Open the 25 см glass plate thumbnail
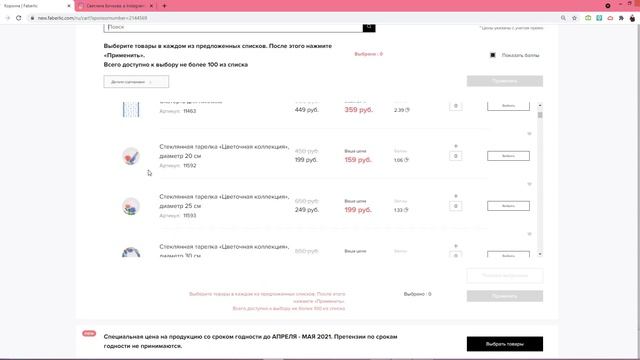This screenshot has height=360, width=640. tap(131, 206)
